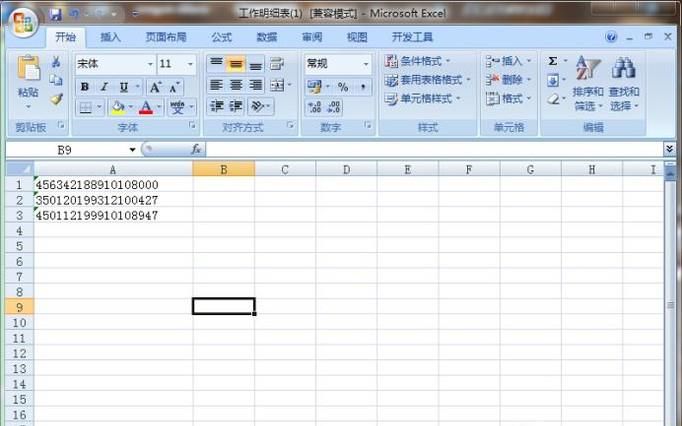Click 格式 format cells button
The image size is (682, 426).
tap(508, 99)
